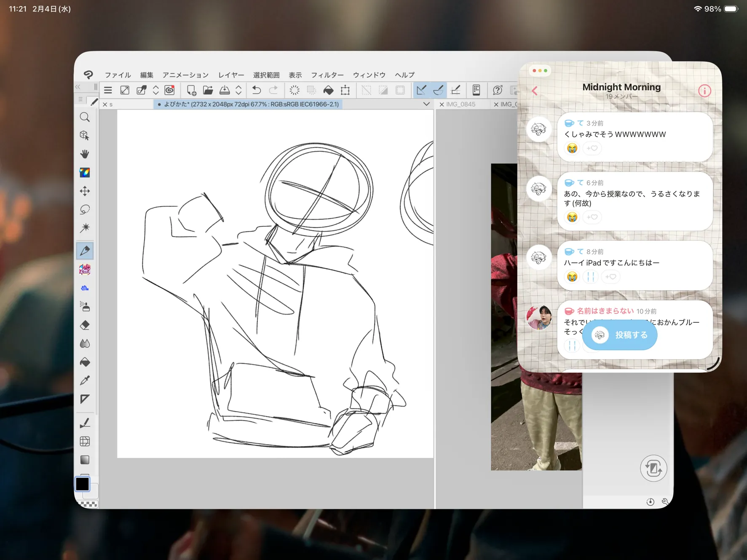Open the 表示 menu

coord(295,75)
